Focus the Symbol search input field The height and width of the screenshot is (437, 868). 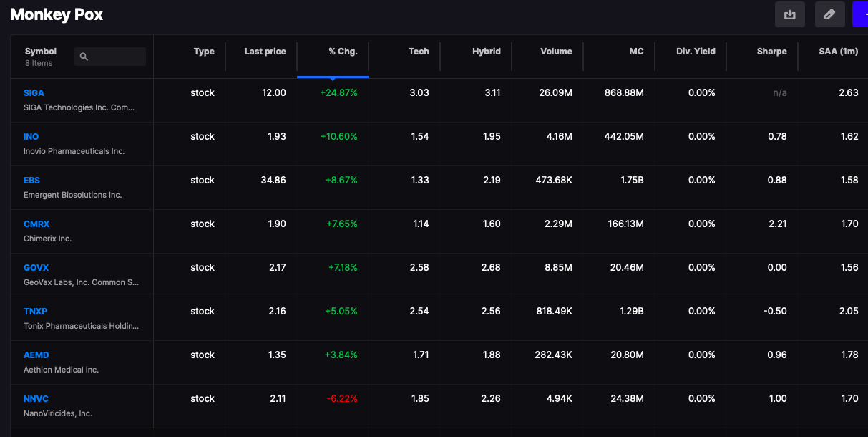click(x=110, y=57)
